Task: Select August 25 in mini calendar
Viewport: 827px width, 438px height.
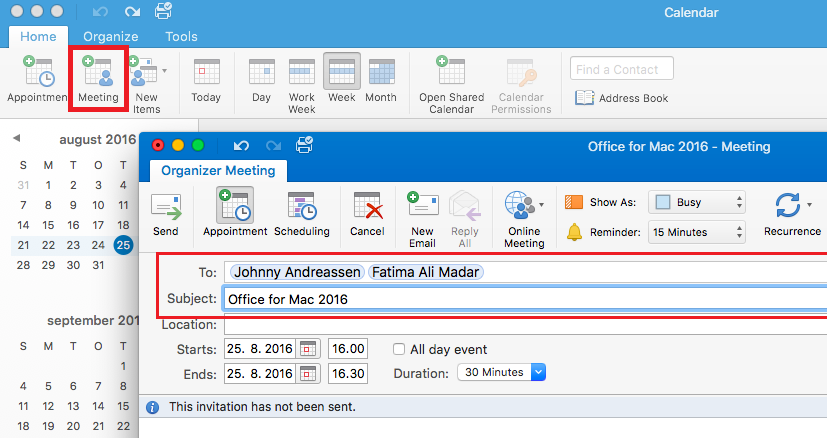Action: coord(123,245)
